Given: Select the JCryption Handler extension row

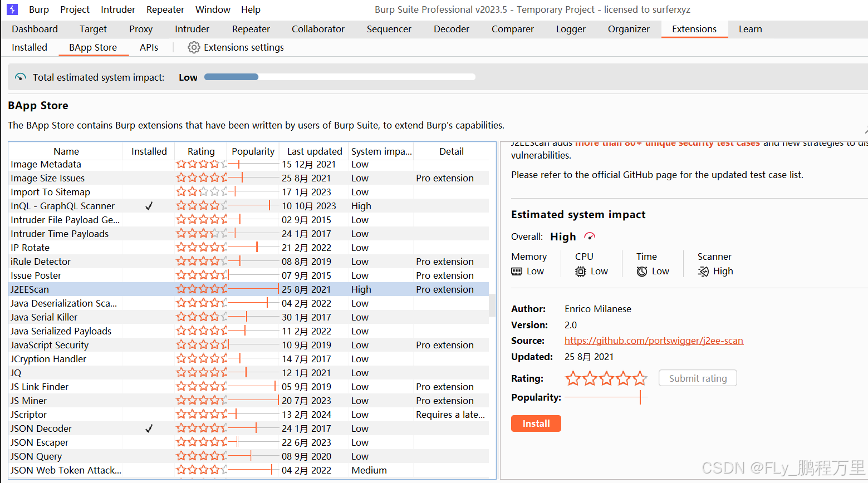Looking at the screenshot, I should [x=249, y=359].
